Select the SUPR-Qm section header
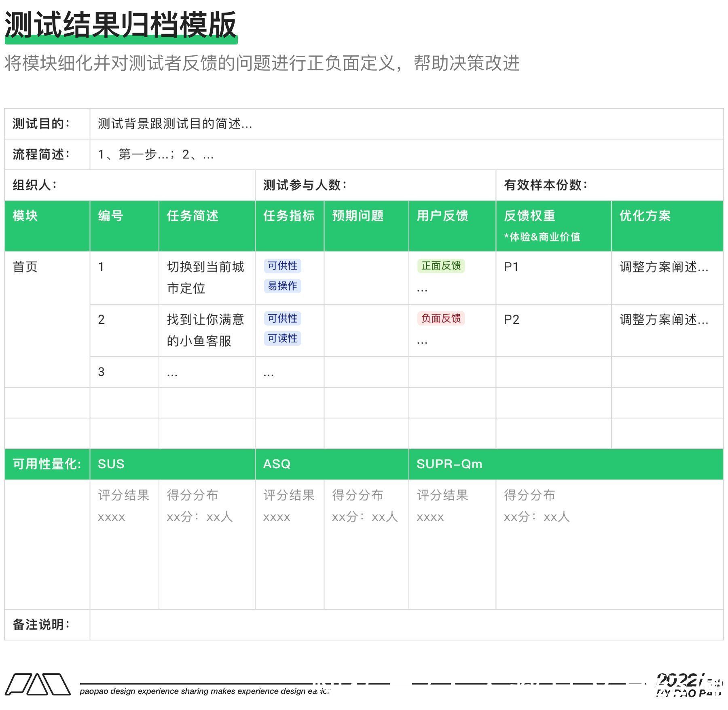The width and height of the screenshot is (728, 710). click(566, 464)
